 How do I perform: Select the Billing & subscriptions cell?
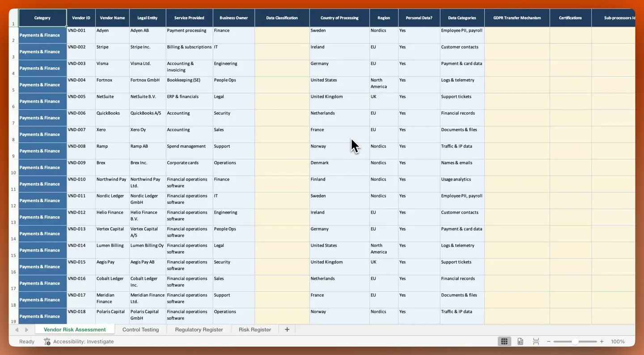click(189, 52)
